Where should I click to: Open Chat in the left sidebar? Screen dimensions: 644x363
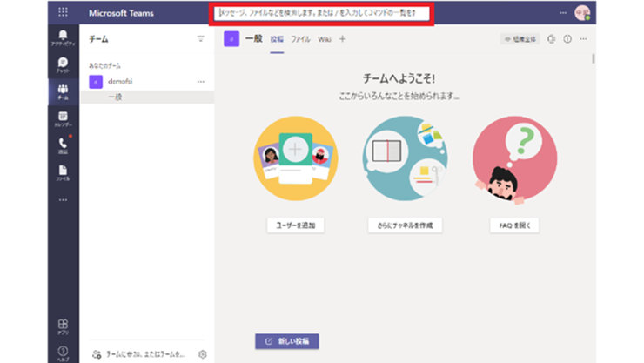point(63,65)
